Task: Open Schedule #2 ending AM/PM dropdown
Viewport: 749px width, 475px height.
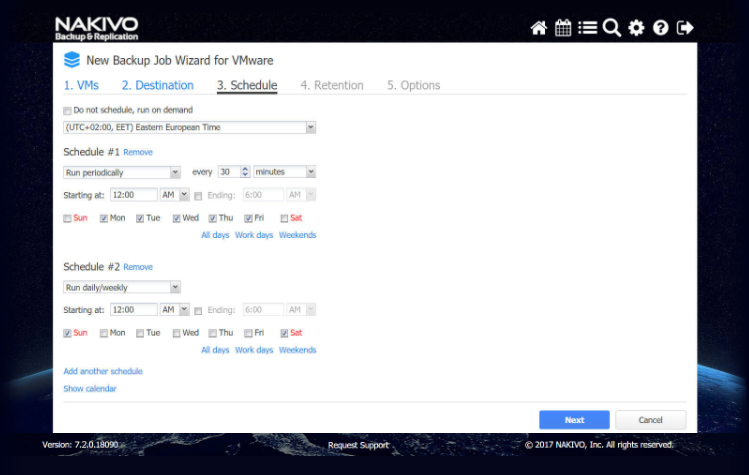Action: [301, 310]
